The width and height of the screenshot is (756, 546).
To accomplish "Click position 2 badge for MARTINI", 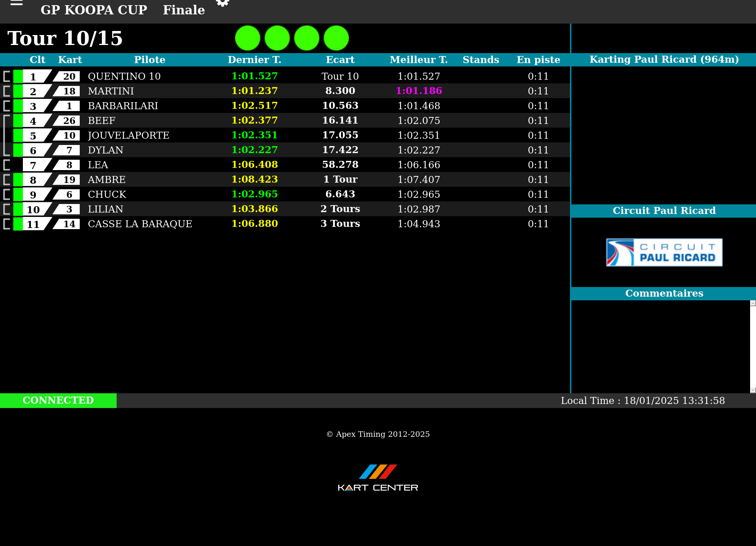I will click(x=33, y=91).
